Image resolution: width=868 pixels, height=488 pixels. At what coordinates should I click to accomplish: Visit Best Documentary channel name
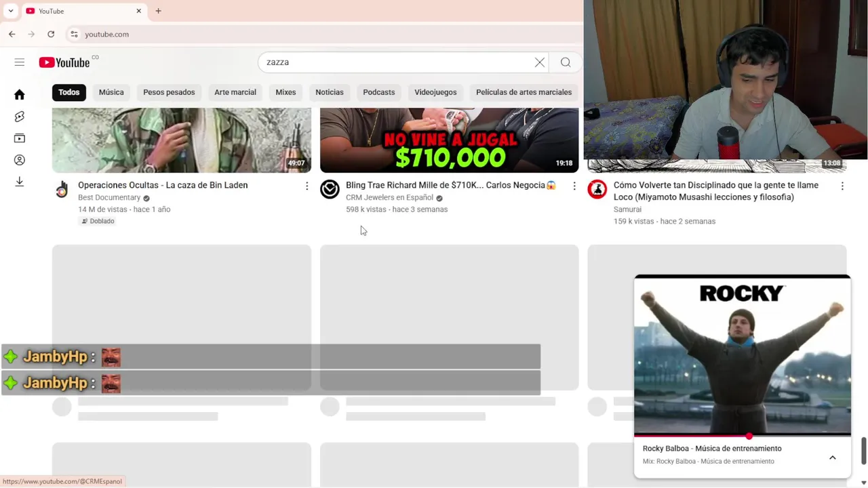point(109,198)
